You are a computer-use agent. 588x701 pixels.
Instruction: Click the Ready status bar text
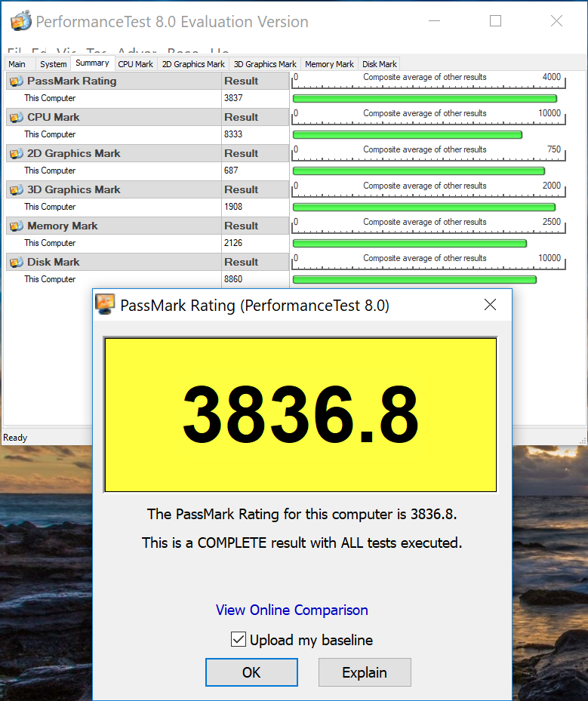(x=15, y=438)
